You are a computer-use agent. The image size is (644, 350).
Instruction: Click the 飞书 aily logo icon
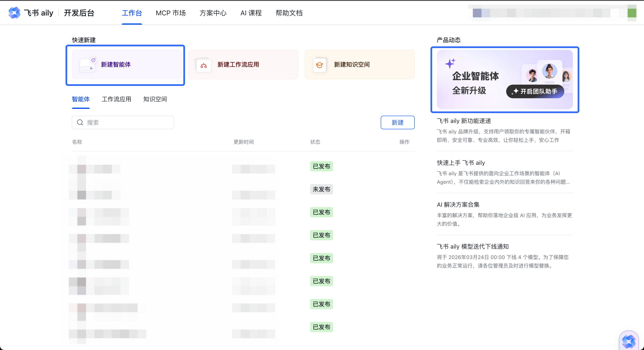14,13
